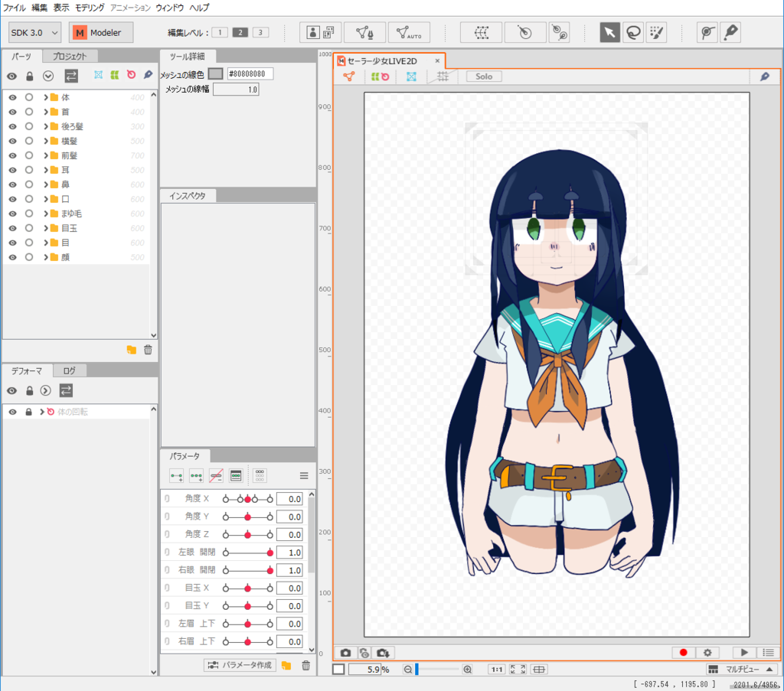The width and height of the screenshot is (784, 691).
Task: Expand the 鼻 parts folder
Action: point(45,184)
